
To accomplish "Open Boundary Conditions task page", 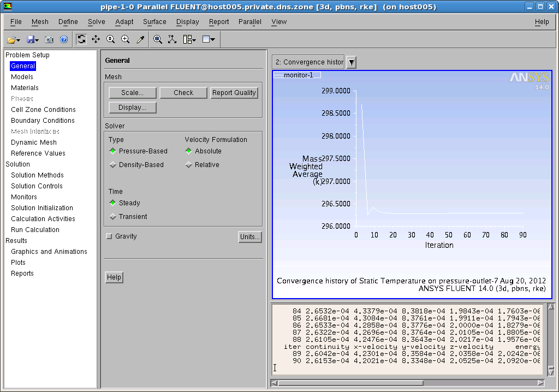I will tap(43, 121).
